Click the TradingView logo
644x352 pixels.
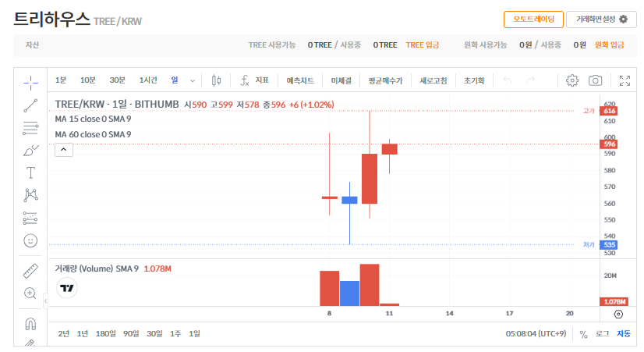coord(66,288)
